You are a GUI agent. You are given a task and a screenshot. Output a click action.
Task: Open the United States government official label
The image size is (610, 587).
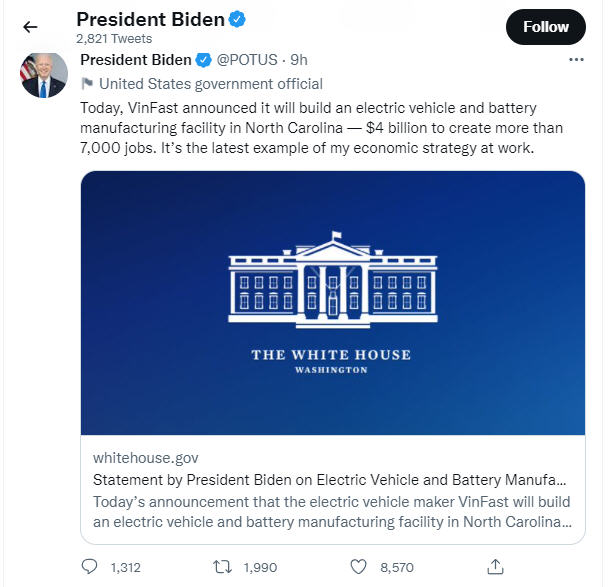click(211, 84)
